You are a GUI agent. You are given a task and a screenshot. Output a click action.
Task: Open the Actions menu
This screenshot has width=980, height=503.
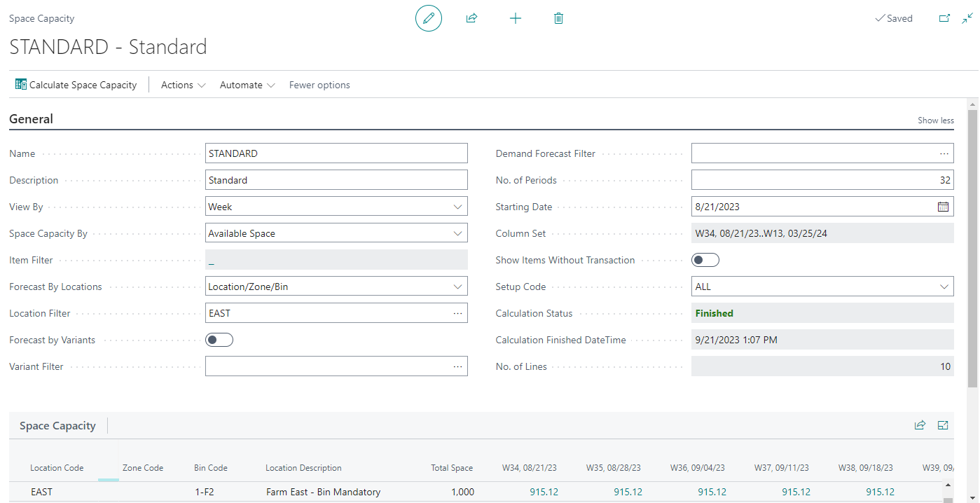[183, 85]
